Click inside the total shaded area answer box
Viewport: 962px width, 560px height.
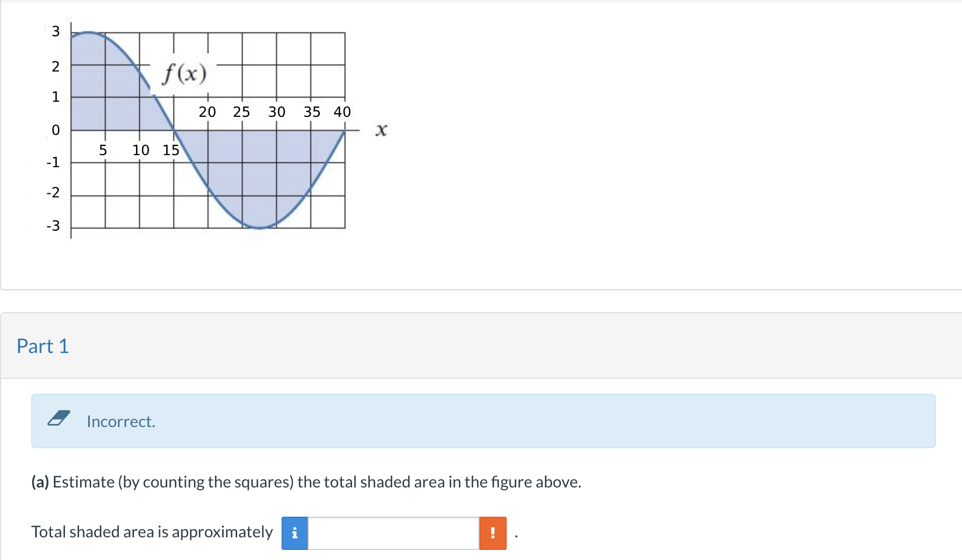coord(393,532)
